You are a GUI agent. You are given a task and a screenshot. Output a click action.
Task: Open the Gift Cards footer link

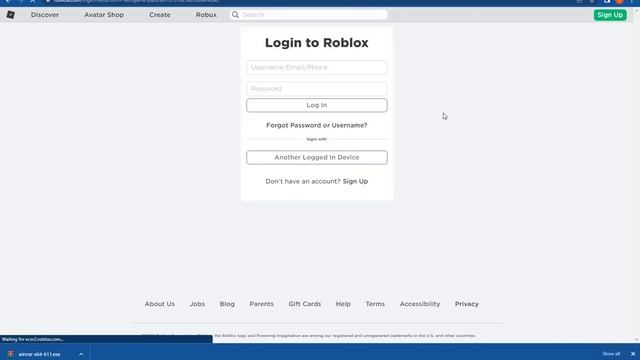coord(305,304)
